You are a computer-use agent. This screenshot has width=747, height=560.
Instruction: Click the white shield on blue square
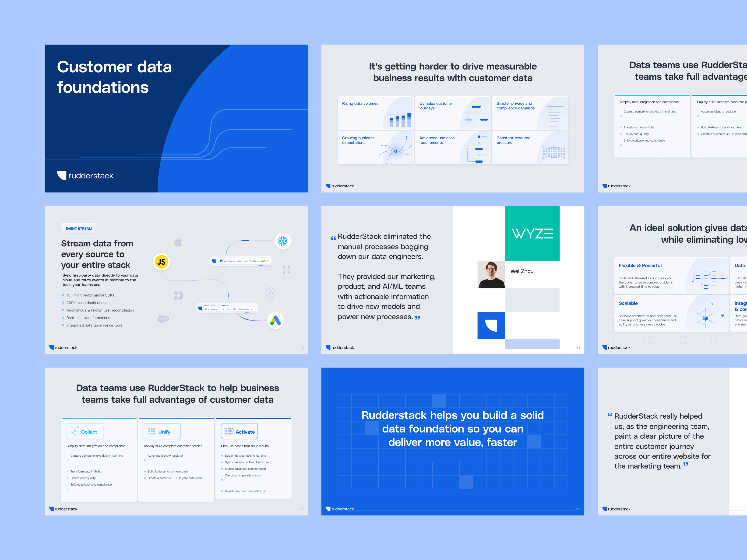click(491, 325)
